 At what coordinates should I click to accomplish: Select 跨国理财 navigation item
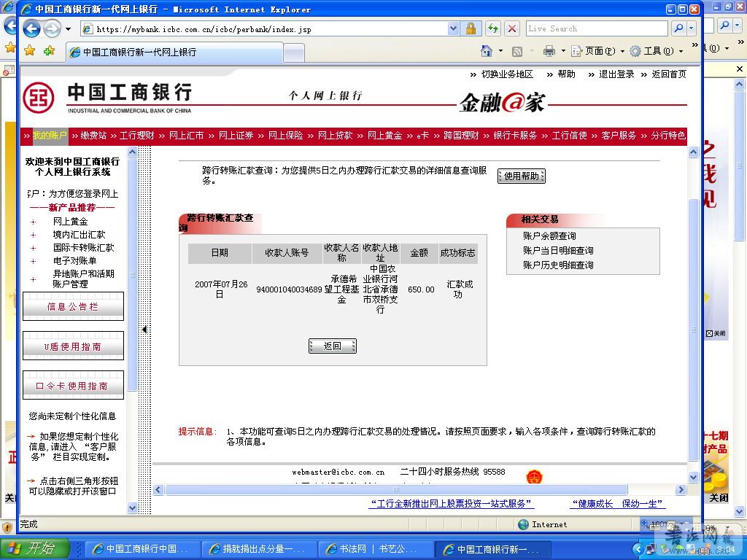pyautogui.click(x=461, y=136)
